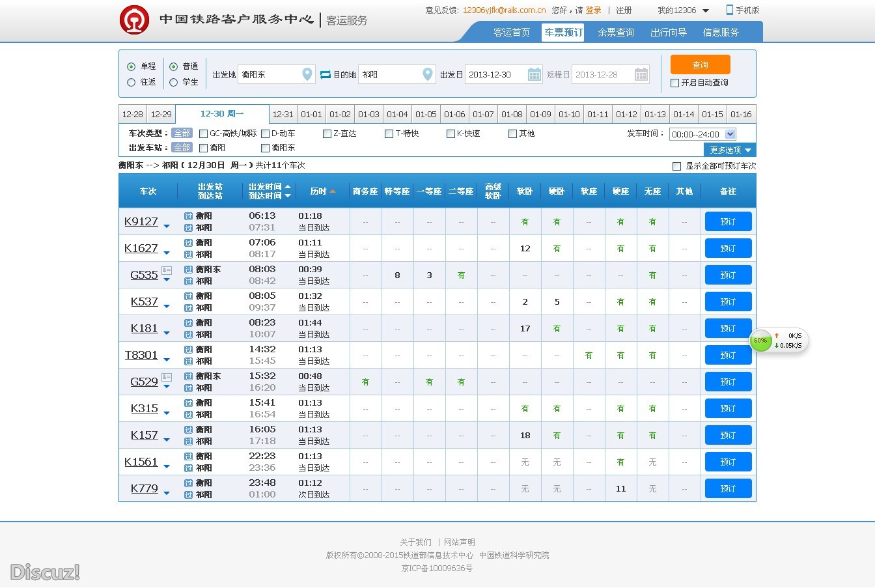Open departure time range dropdown
This screenshot has width=875, height=588.
(x=702, y=134)
